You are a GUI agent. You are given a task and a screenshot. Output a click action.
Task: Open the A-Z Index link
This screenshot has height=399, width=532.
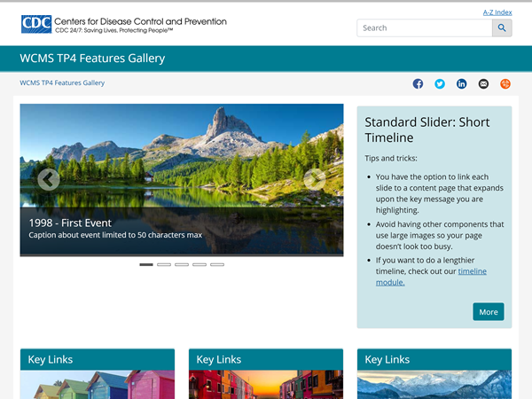point(497,12)
